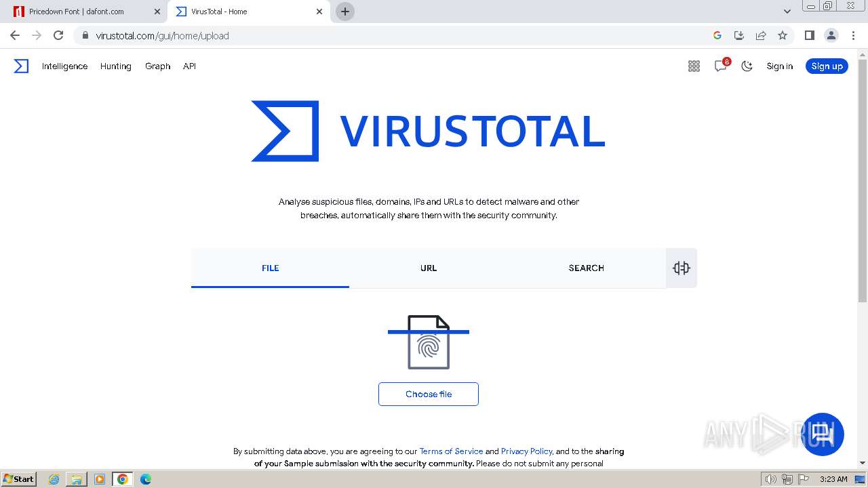Expand the tab search dropdown
Image resolution: width=868 pixels, height=488 pixels.
787,12
